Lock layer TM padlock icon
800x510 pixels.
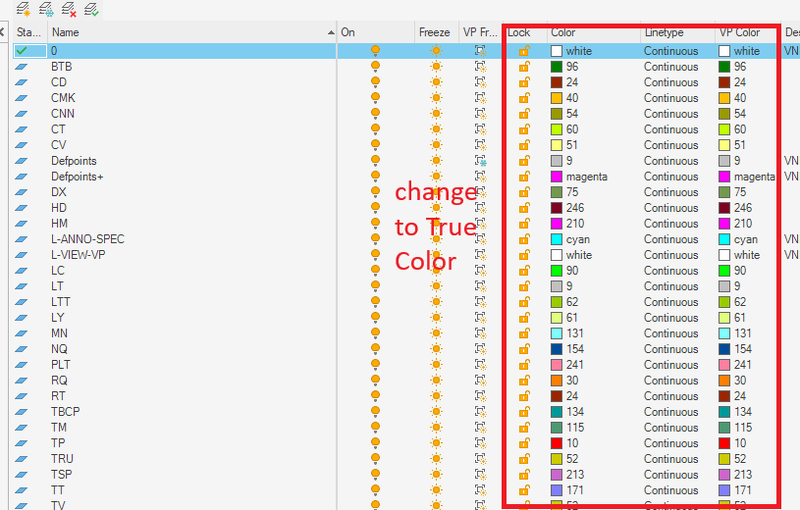click(524, 427)
